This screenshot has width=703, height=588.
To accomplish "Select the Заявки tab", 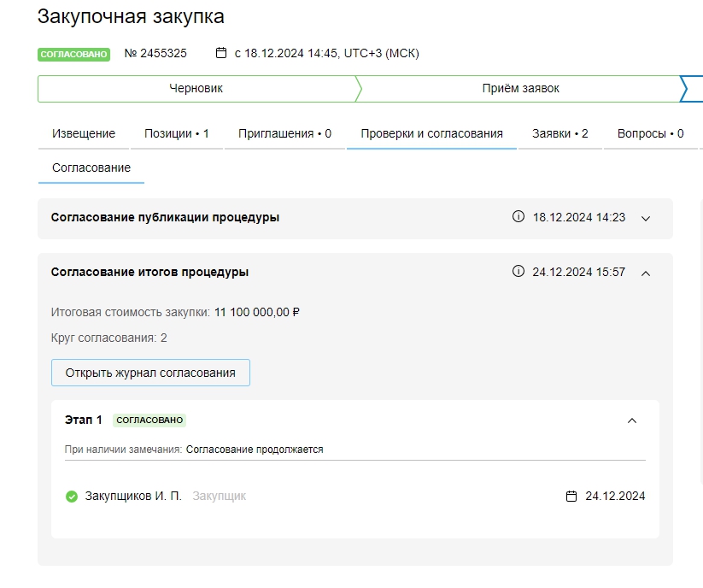I will (559, 134).
